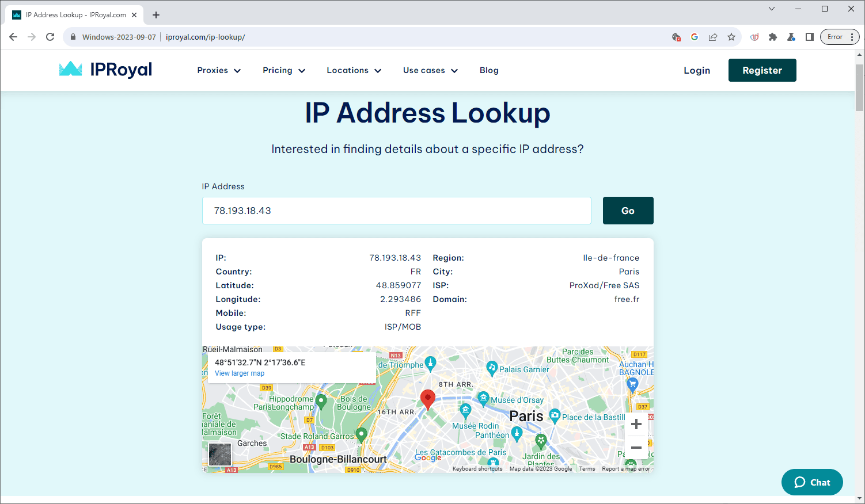Expand the Locations dropdown menu
This screenshot has height=504, width=865.
click(354, 70)
